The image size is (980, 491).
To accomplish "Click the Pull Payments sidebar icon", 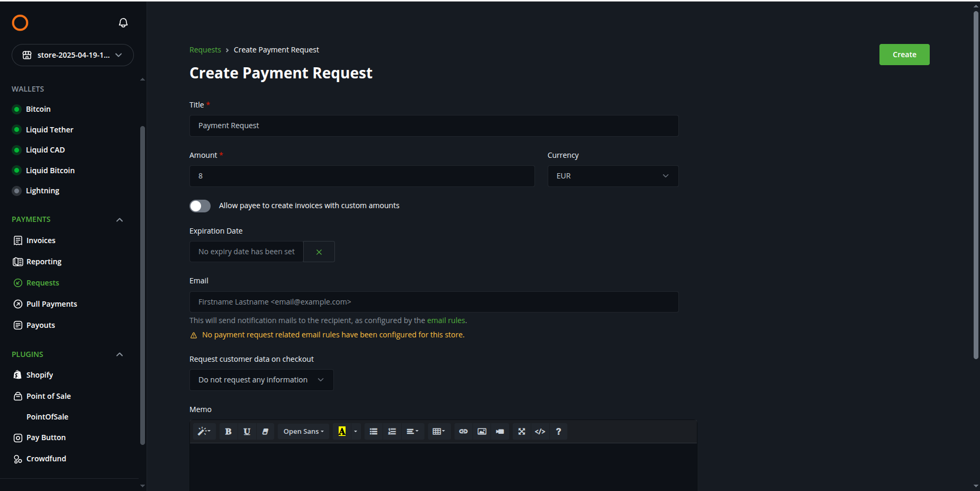I will coord(18,304).
